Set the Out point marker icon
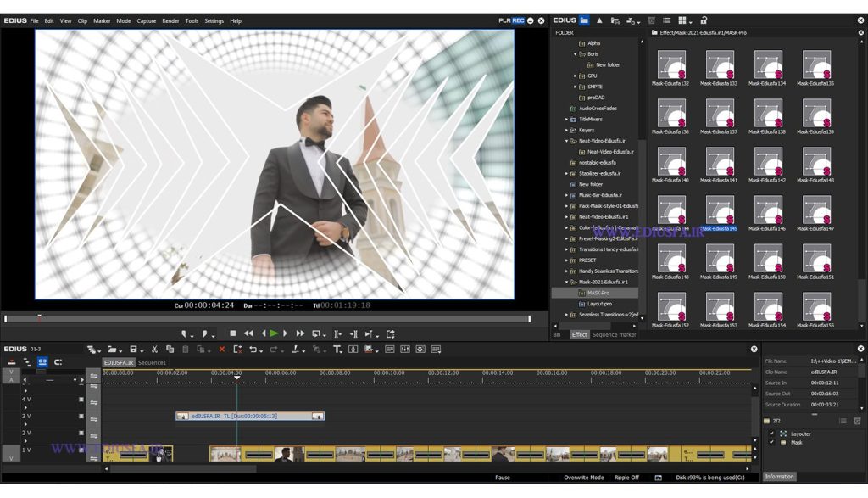The image size is (868, 498). pos(205,334)
